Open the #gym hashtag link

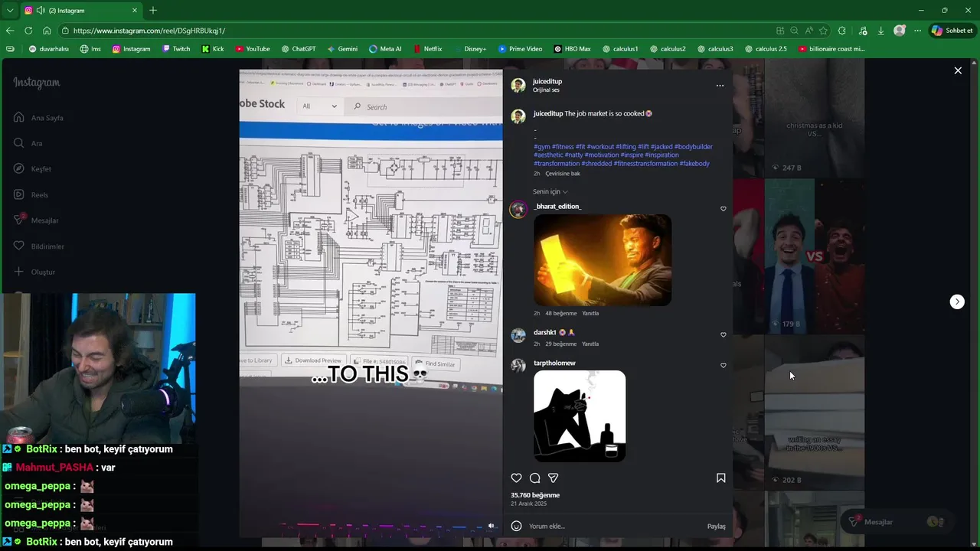coord(542,146)
